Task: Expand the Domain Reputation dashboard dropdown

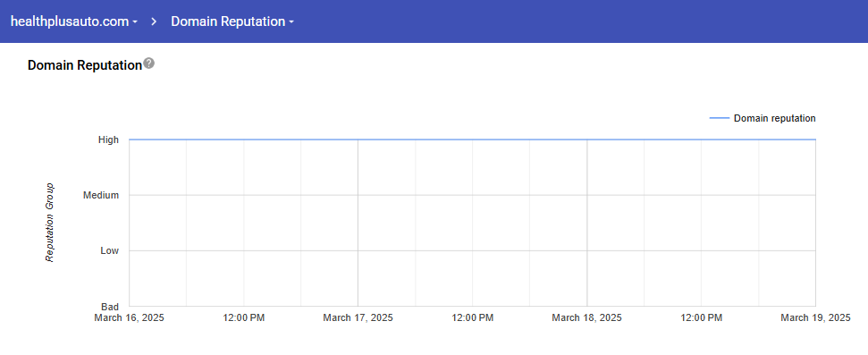Action: click(x=232, y=21)
